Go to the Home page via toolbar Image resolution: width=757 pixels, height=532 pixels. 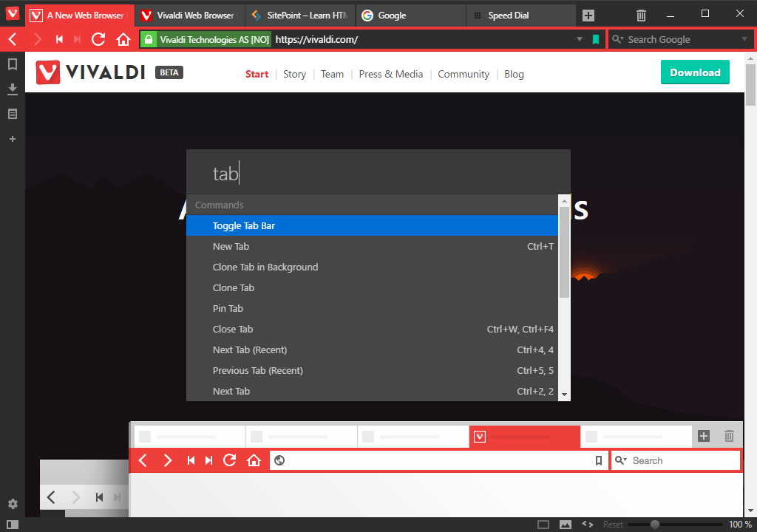(123, 39)
